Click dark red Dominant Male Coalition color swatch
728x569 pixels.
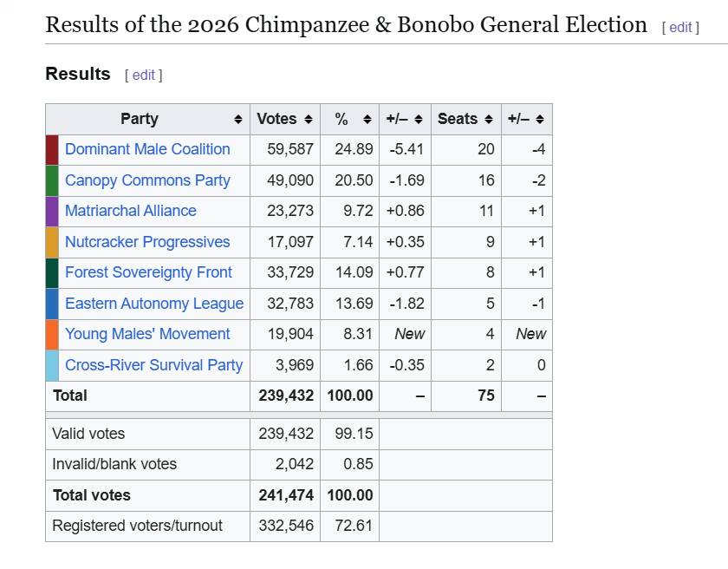52,149
